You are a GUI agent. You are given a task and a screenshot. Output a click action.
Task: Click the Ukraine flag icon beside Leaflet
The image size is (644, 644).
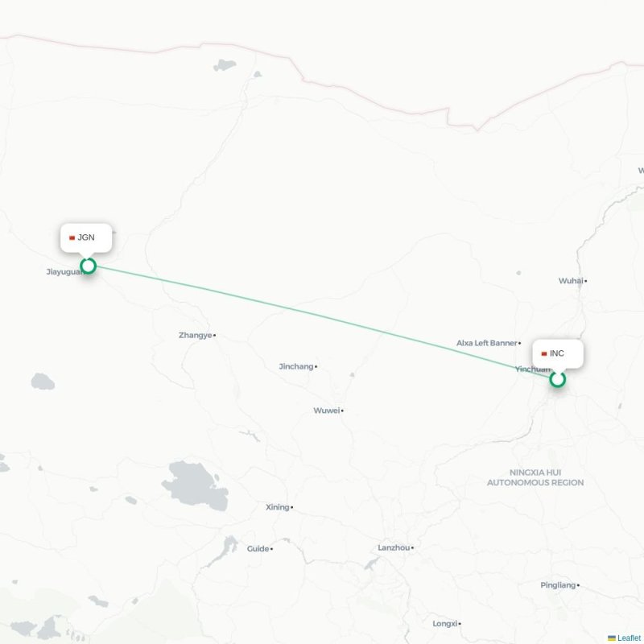tap(612, 638)
